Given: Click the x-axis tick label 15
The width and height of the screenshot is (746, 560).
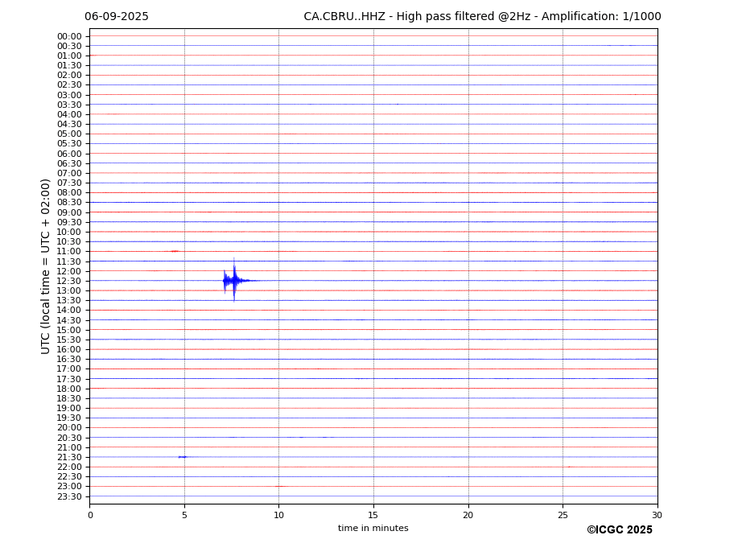Looking at the screenshot, I should [373, 515].
